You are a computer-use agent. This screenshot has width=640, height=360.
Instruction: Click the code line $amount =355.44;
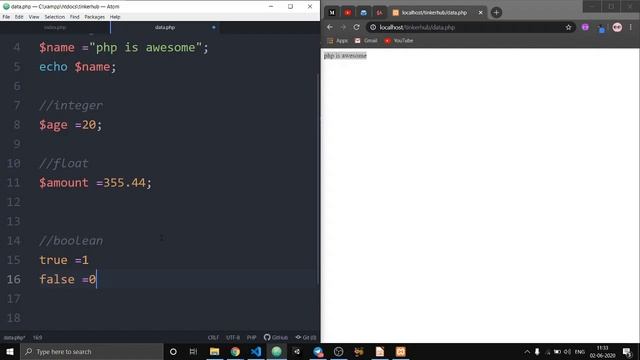click(x=96, y=182)
